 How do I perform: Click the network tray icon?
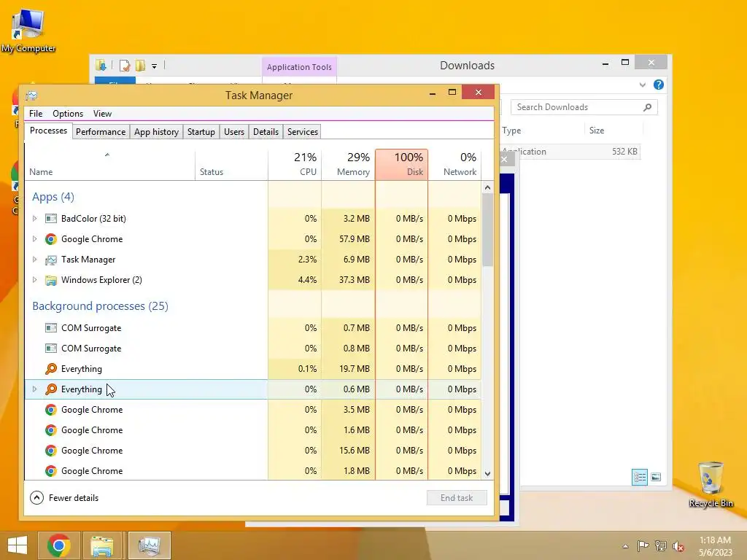point(661,545)
